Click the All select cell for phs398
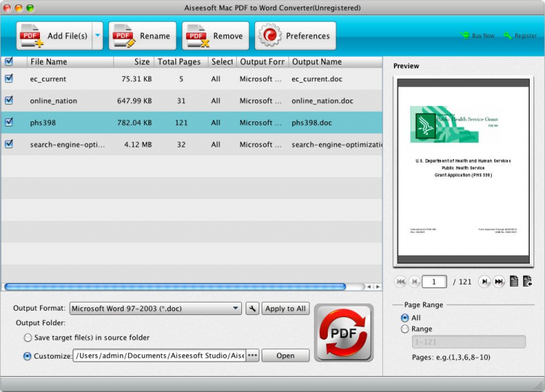The width and height of the screenshot is (545, 392). point(216,123)
